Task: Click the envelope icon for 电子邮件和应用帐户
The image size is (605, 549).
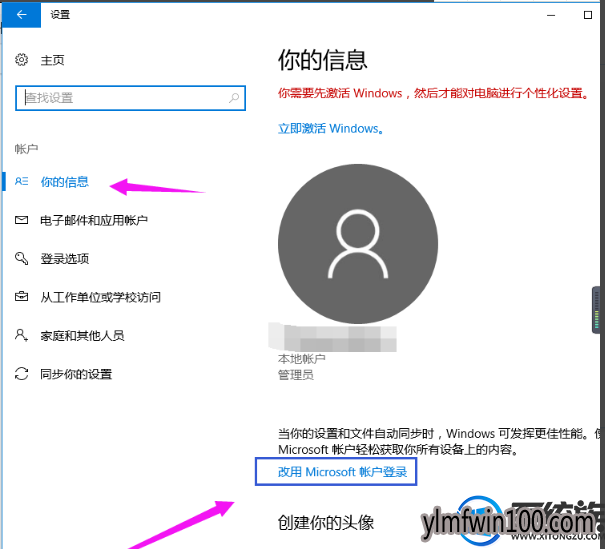Action: 22,220
